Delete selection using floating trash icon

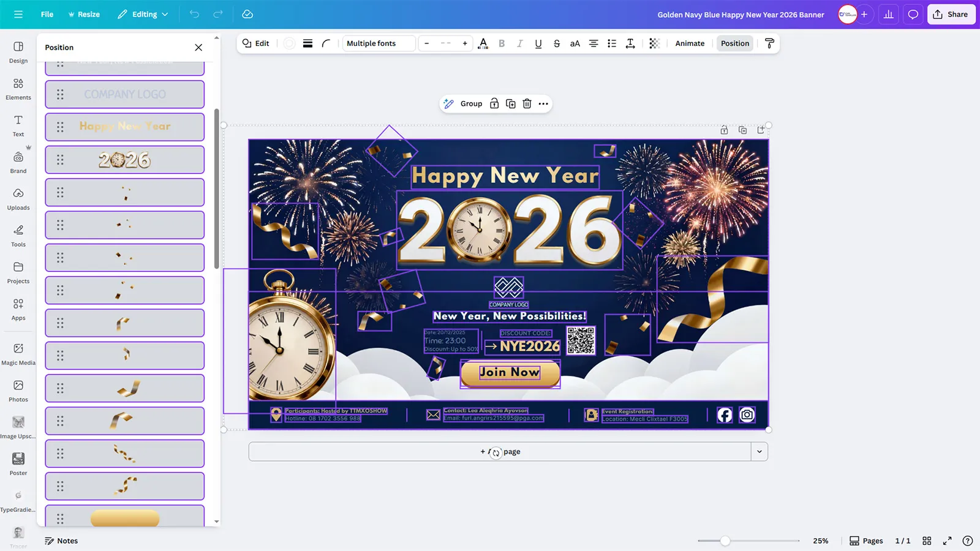click(x=527, y=104)
